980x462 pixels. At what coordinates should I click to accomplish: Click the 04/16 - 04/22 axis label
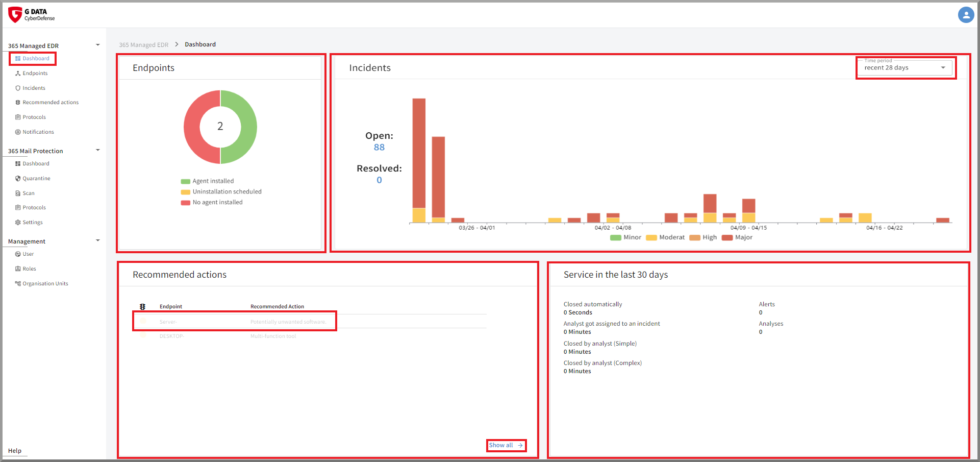coord(885,228)
